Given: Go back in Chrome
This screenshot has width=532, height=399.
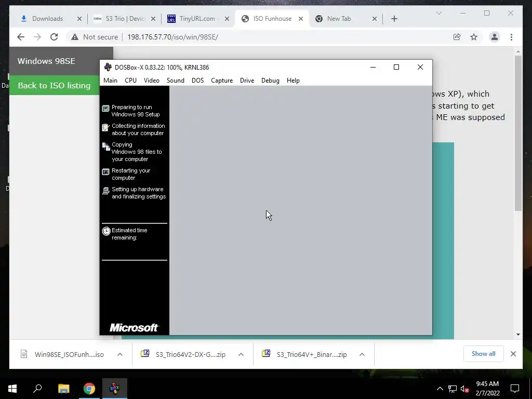Looking at the screenshot, I should pyautogui.click(x=21, y=37).
